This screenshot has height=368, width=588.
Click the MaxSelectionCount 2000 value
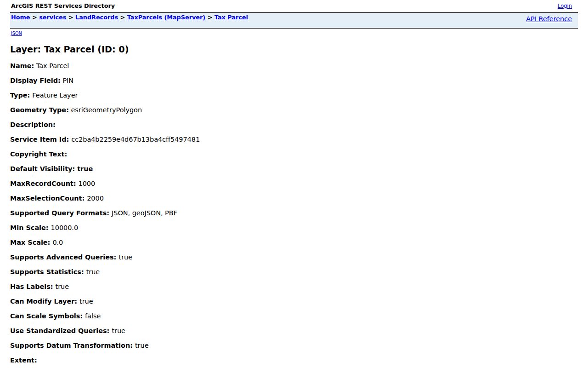coord(95,198)
